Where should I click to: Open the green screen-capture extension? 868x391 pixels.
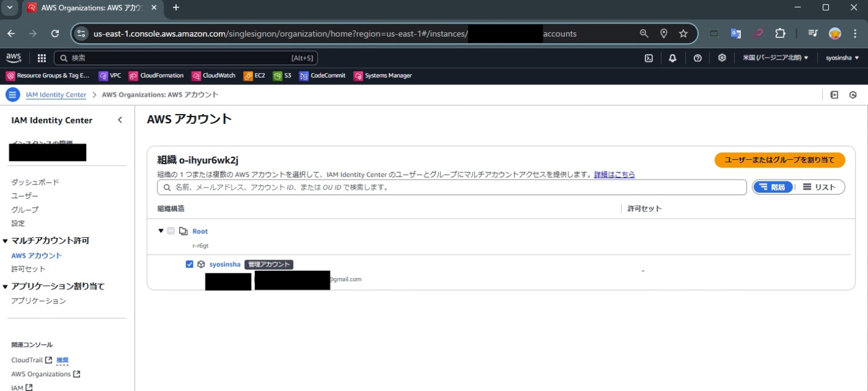point(714,33)
